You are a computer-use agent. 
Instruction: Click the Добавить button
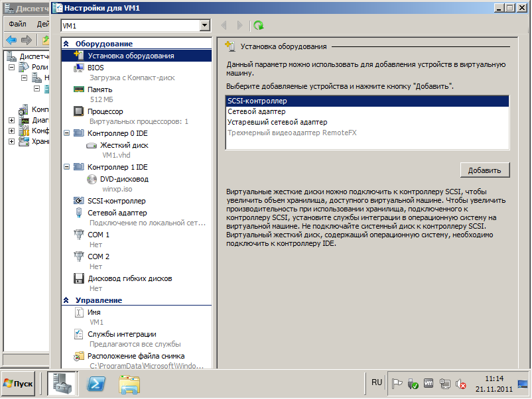point(484,170)
